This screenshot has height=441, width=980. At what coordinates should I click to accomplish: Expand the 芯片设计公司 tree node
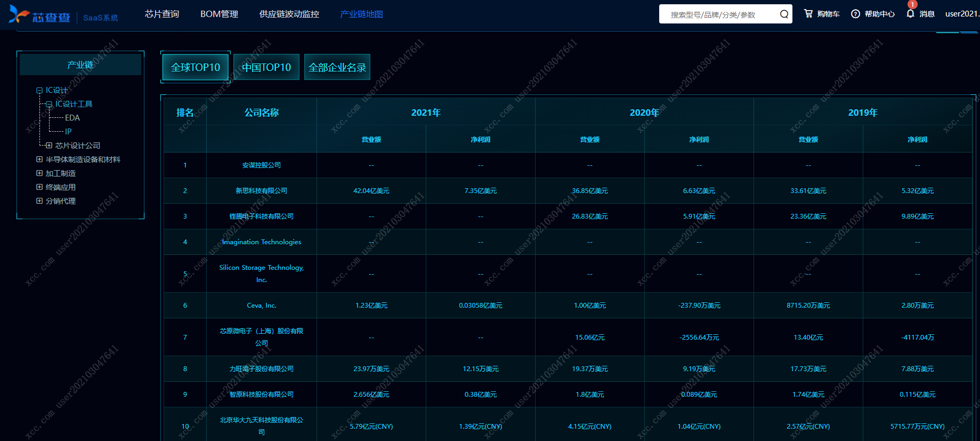[49, 146]
